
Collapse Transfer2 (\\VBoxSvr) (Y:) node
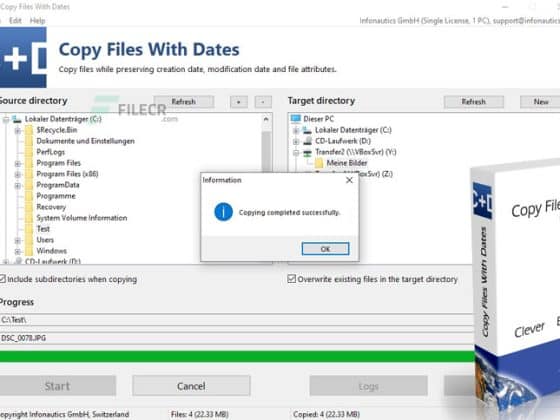296,152
